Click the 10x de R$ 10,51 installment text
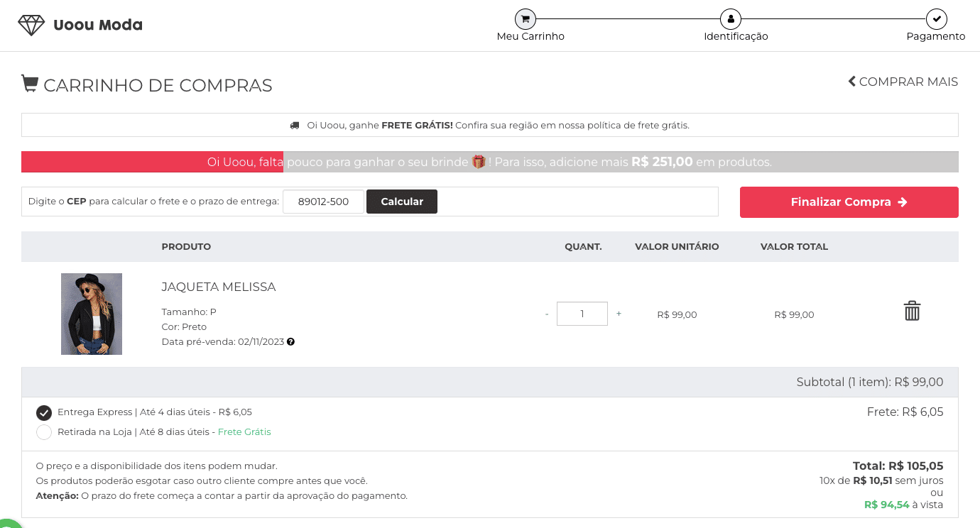This screenshot has height=528, width=980. pos(881,480)
